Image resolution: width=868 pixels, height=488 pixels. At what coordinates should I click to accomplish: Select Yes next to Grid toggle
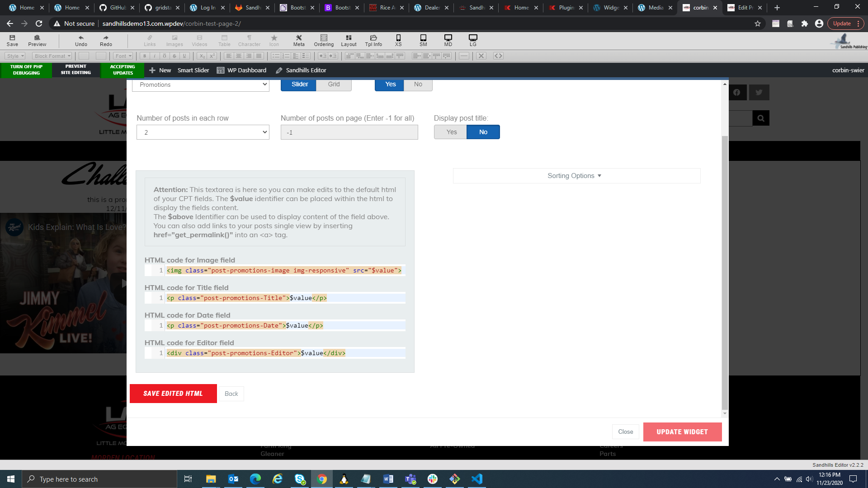(x=389, y=84)
